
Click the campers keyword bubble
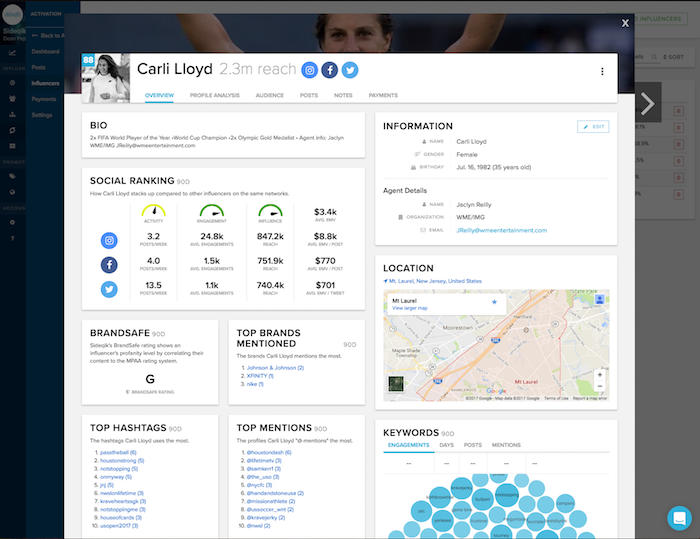click(565, 503)
